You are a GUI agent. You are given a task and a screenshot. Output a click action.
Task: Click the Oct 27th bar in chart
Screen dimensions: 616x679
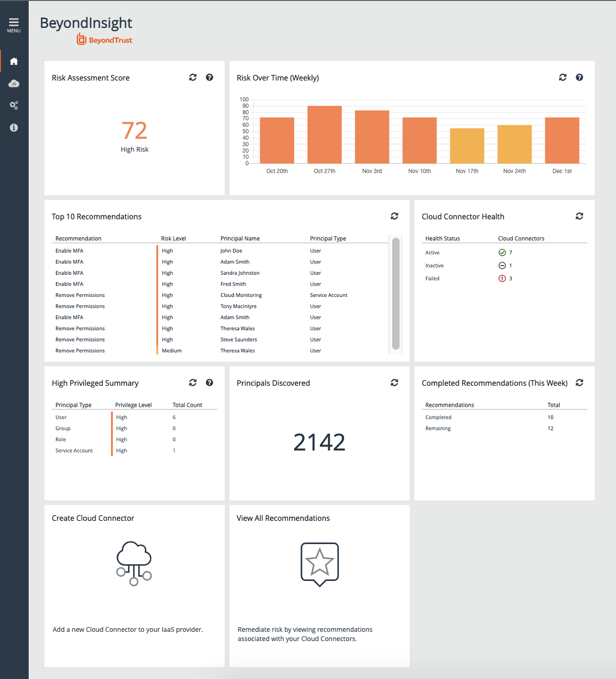(x=324, y=135)
